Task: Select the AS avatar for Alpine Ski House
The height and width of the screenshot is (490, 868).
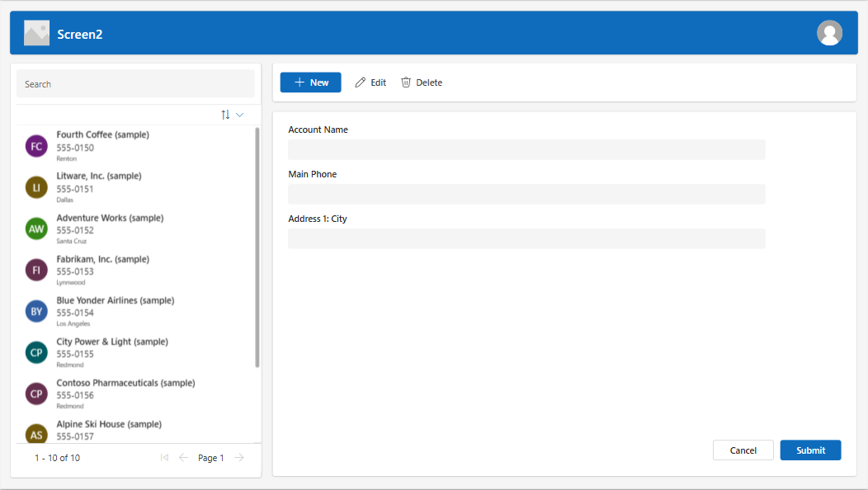Action: click(x=36, y=434)
